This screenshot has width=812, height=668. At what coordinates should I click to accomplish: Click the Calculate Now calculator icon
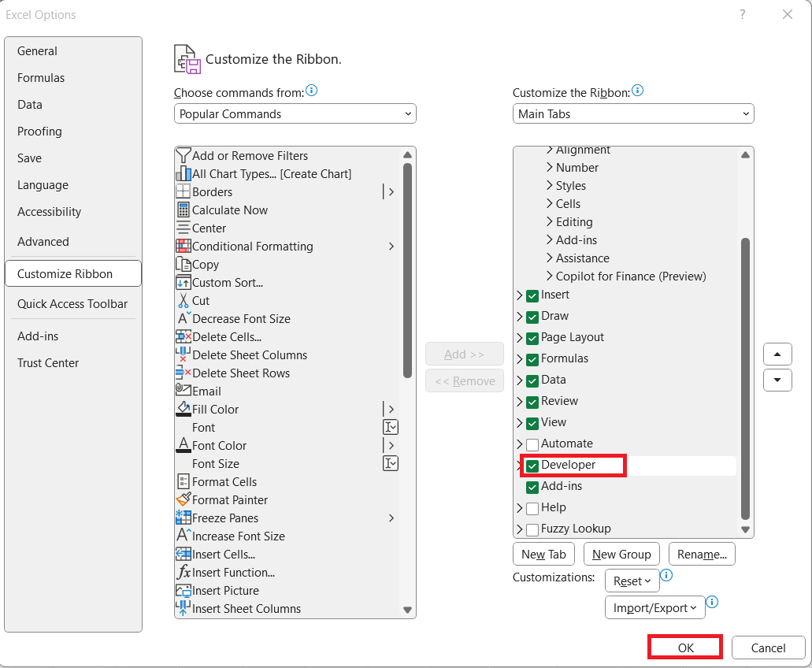tap(184, 210)
